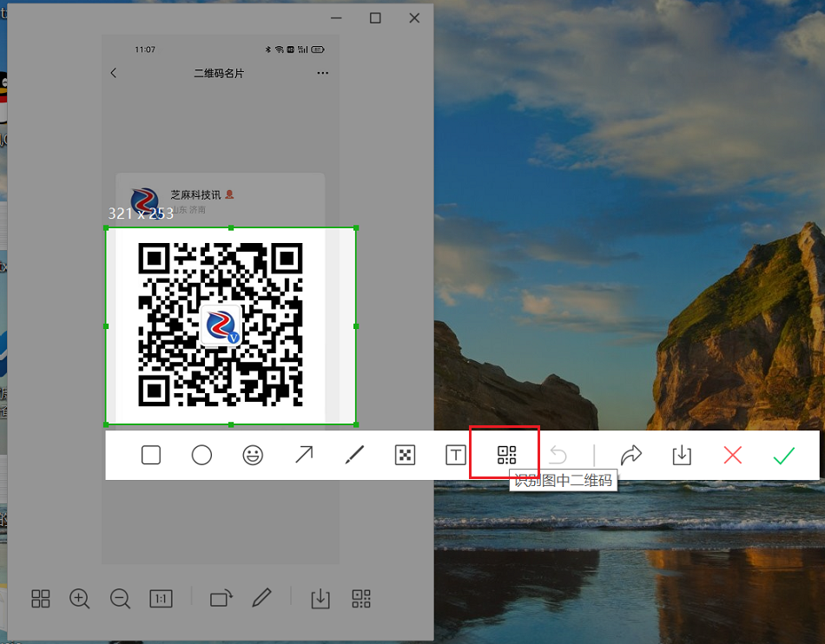825x644 pixels.
Task: Maximize the image viewer window
Action: (x=375, y=18)
